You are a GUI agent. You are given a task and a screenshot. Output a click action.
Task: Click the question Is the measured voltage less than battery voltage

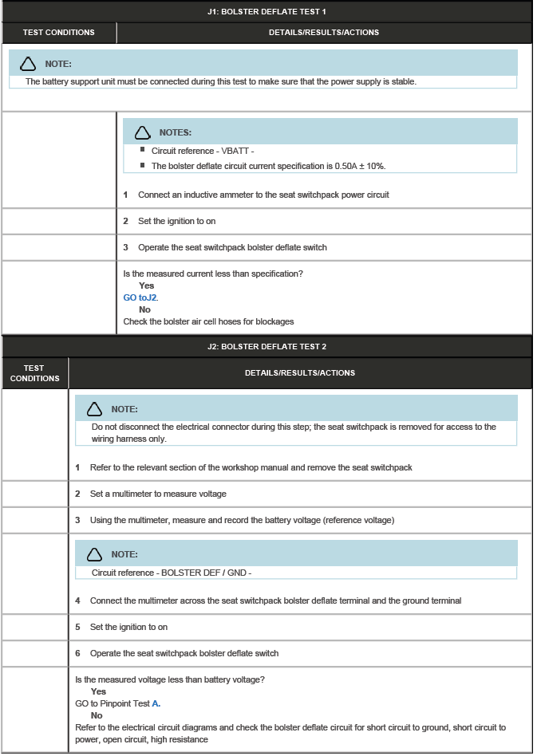169,679
